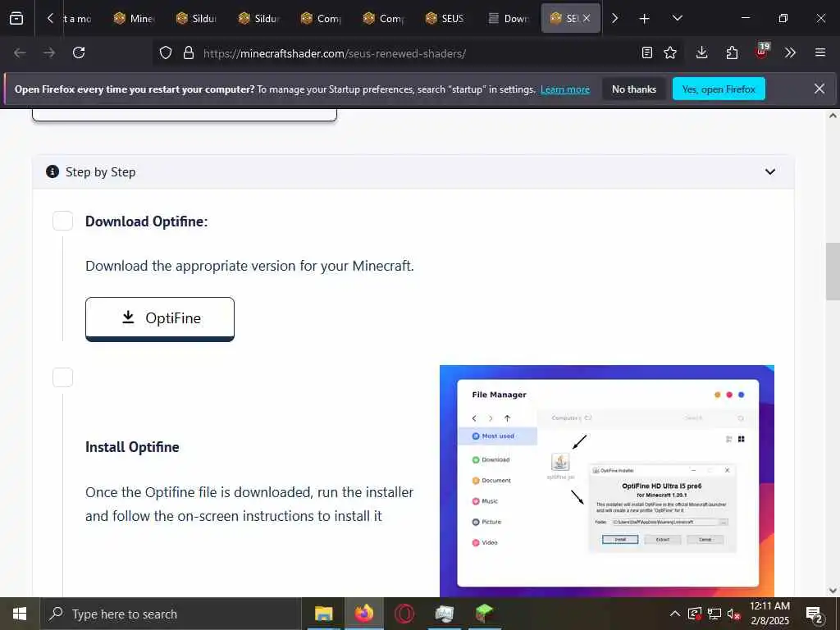Screen dimensions: 840x630
Task: Bookmark this page with the star
Action: pyautogui.click(x=670, y=52)
